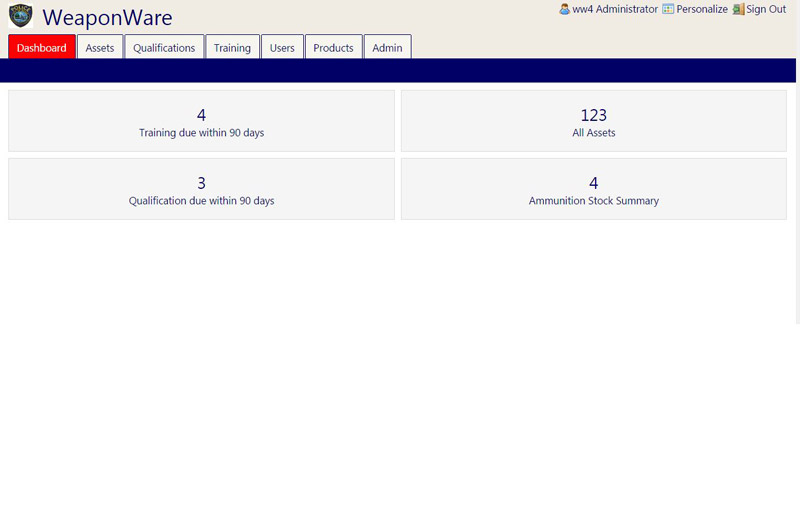Open the Training due within 90 days tile

click(201, 122)
